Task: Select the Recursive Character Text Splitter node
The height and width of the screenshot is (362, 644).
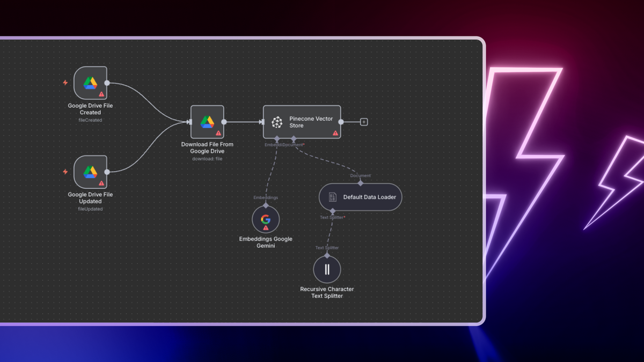Action: pos(327,269)
